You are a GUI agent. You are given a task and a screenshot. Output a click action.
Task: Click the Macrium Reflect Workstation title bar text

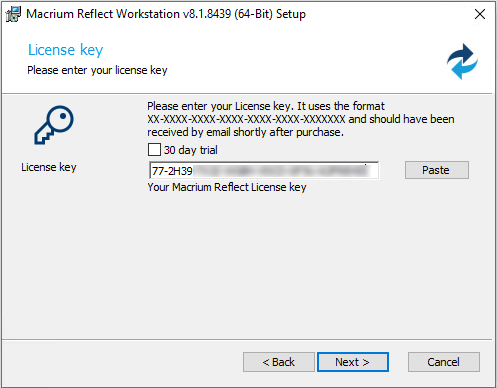(166, 14)
